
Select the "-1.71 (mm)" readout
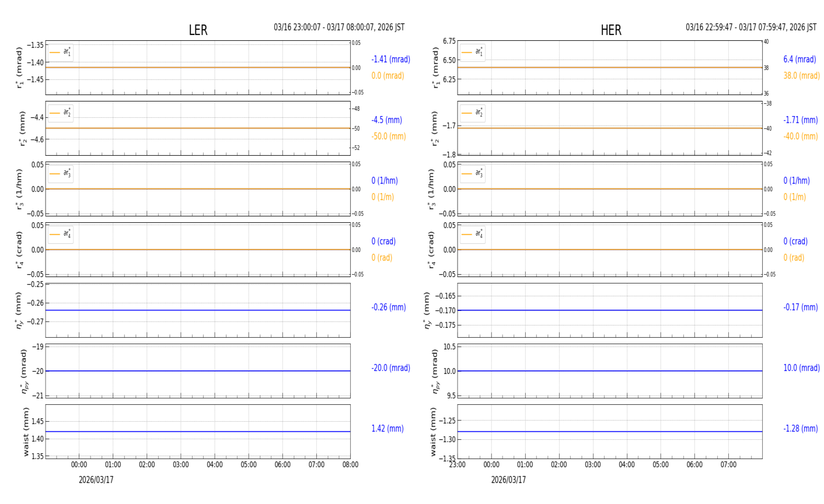pos(801,120)
